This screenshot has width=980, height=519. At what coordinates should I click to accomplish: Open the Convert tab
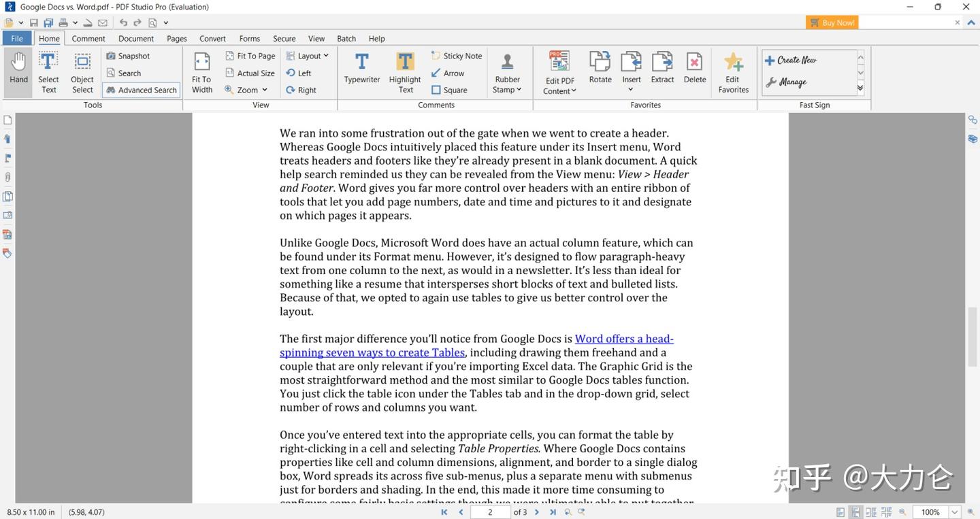click(212, 38)
